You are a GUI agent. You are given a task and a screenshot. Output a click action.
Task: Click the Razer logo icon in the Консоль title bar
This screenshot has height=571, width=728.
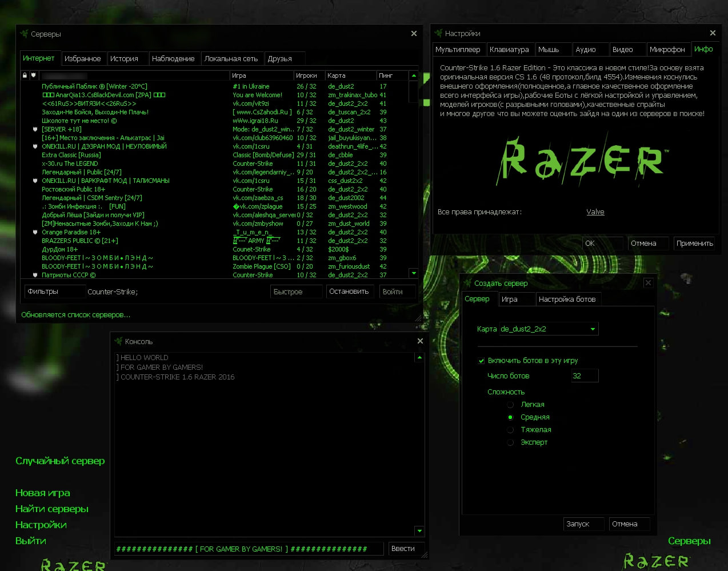(x=118, y=341)
